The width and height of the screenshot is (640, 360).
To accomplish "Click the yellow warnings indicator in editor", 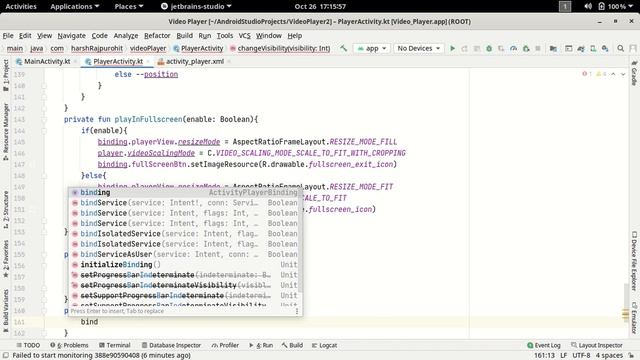I will click(601, 74).
